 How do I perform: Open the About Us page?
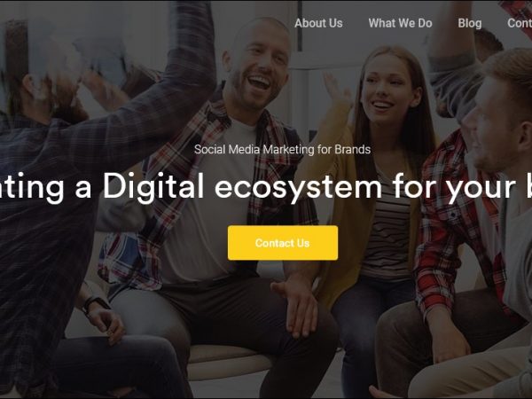point(318,23)
